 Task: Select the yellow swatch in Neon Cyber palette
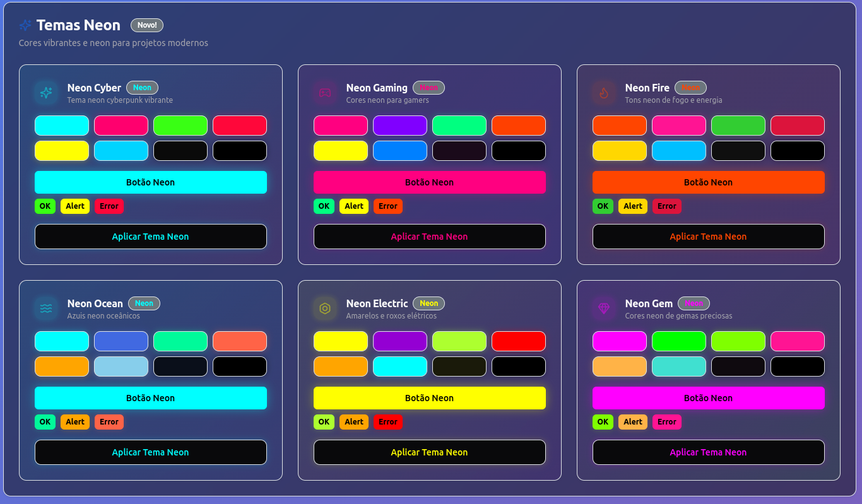click(x=61, y=151)
